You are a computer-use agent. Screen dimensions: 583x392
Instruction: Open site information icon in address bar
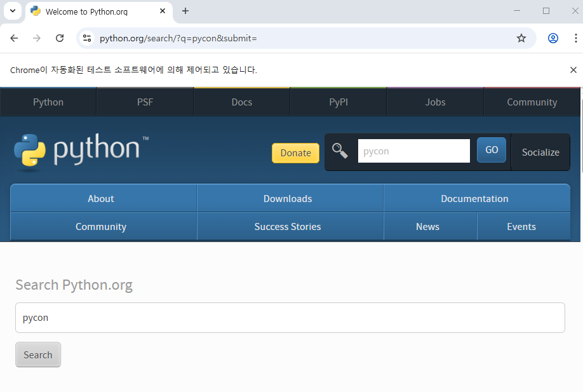(x=87, y=38)
